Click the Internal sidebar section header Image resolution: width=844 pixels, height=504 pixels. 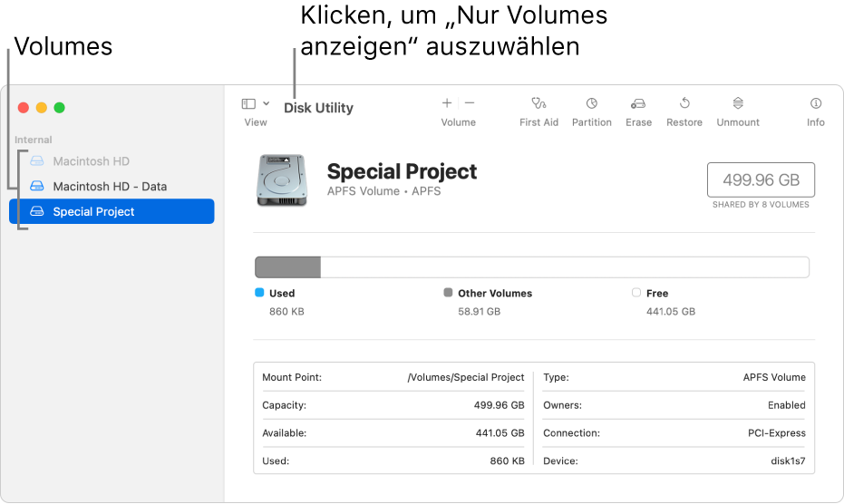pos(34,140)
